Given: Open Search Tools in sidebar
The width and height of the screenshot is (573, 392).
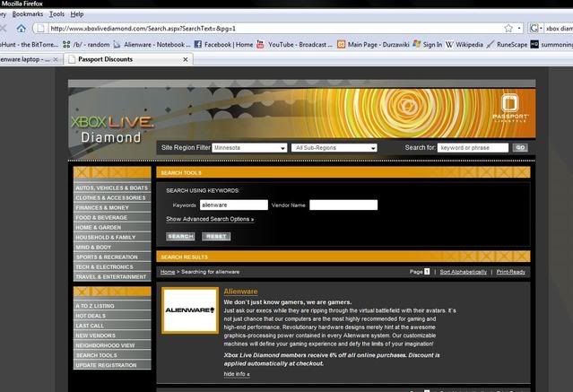Looking at the screenshot, I should click(112, 355).
